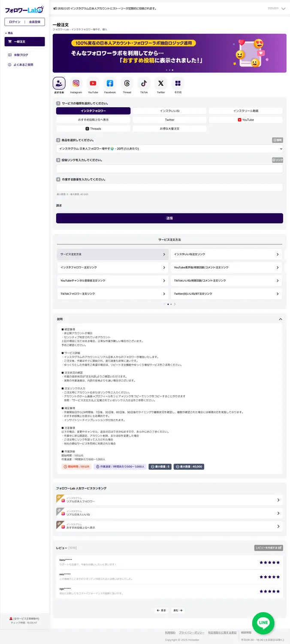Viewport: 290px width, 644px height.
Task: Click the promotional banner image
Action: click(x=169, y=53)
